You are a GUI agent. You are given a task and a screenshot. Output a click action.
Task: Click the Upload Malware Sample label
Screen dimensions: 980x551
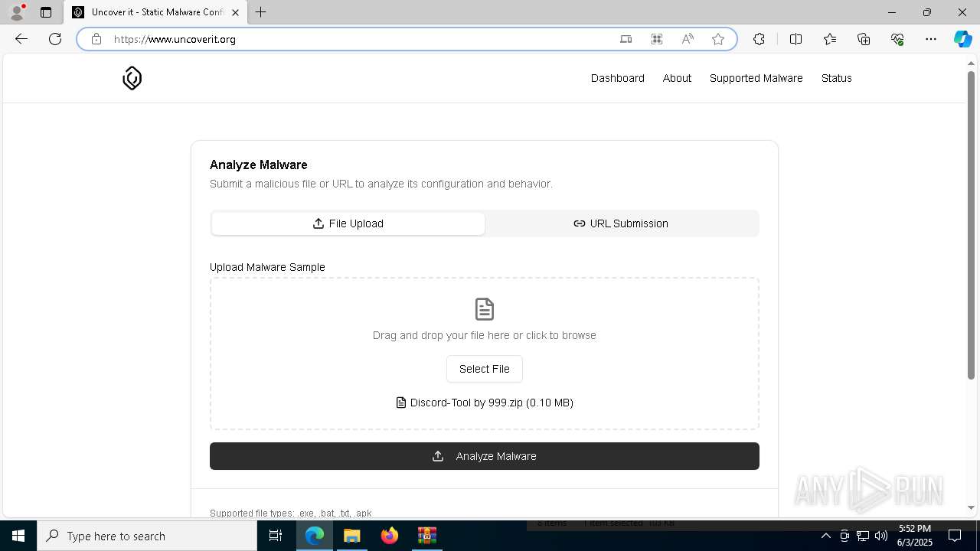(x=267, y=267)
